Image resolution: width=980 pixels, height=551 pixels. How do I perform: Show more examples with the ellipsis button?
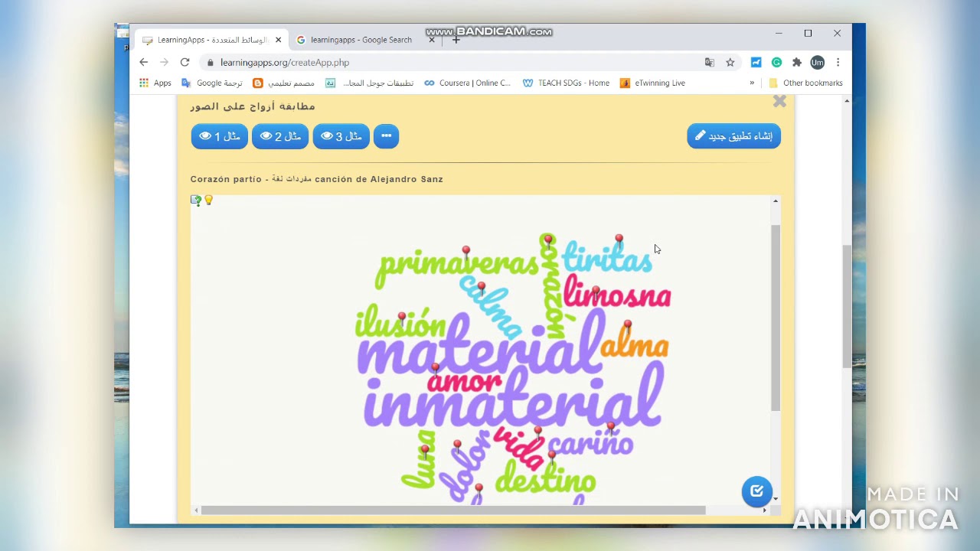click(x=386, y=136)
